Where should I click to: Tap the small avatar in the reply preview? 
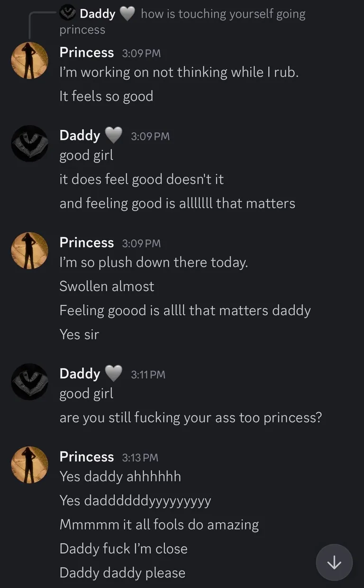click(x=68, y=14)
